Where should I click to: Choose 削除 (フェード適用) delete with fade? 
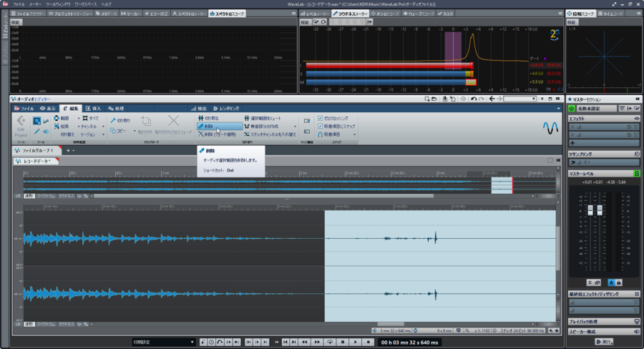218,134
